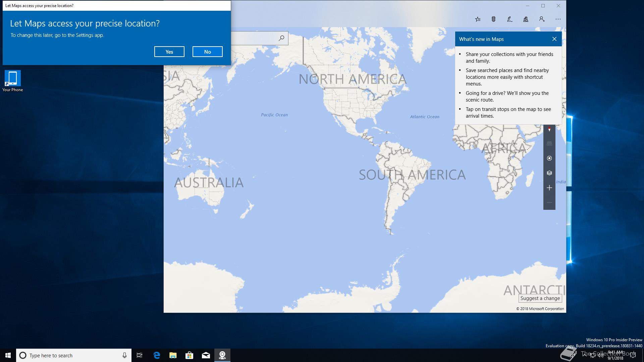Image resolution: width=644 pixels, height=362 pixels.
Task: Close the What's new in Maps panel
Action: pyautogui.click(x=554, y=39)
